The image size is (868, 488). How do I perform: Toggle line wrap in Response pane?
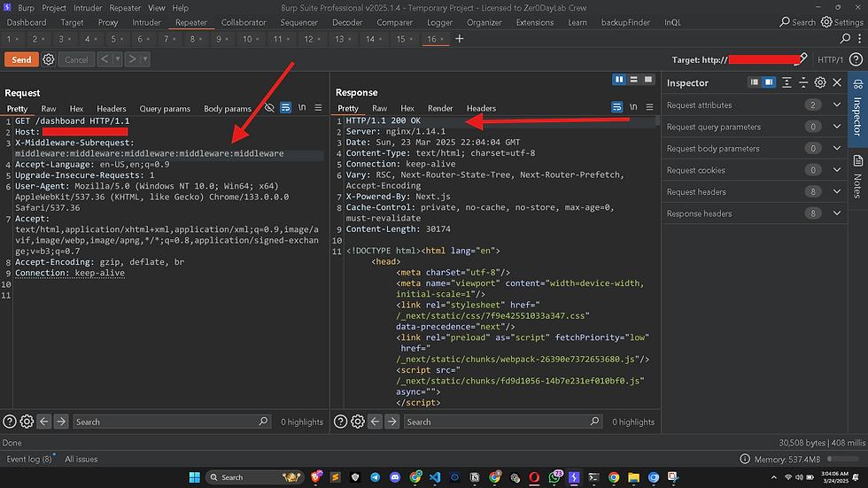click(x=617, y=108)
